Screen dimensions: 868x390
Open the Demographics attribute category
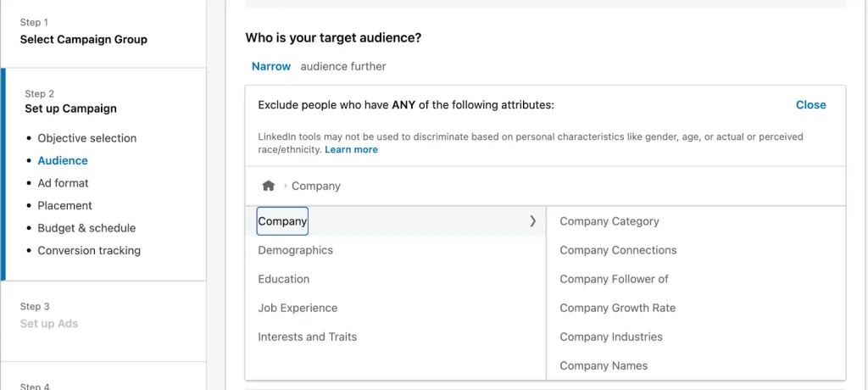296,250
